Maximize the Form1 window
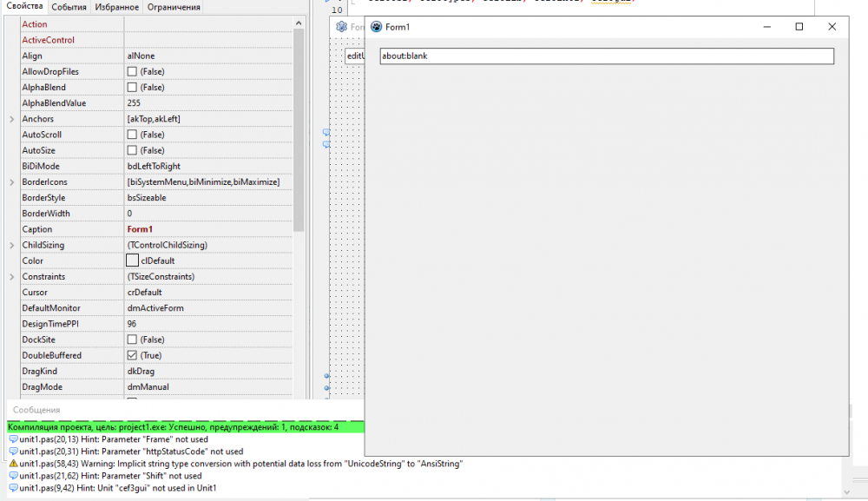 click(799, 27)
